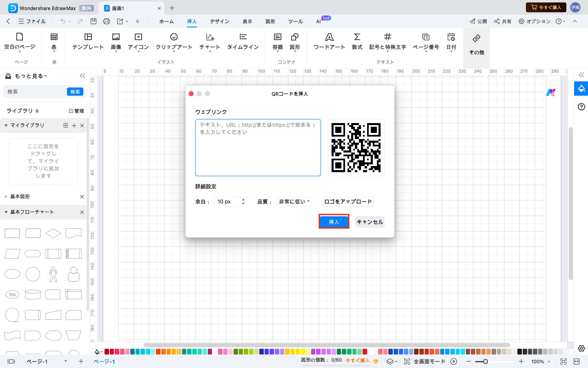
Task: Click the zoom slider handle
Action: (x=485, y=361)
